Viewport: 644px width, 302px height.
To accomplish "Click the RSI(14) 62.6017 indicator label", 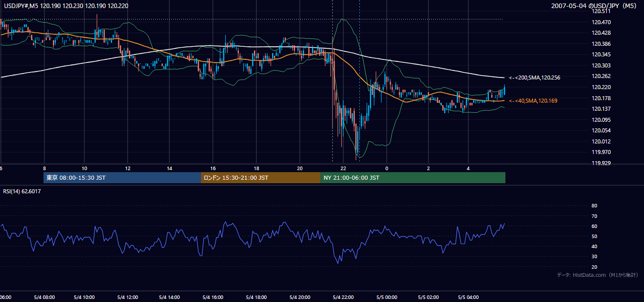I will 22,191.
